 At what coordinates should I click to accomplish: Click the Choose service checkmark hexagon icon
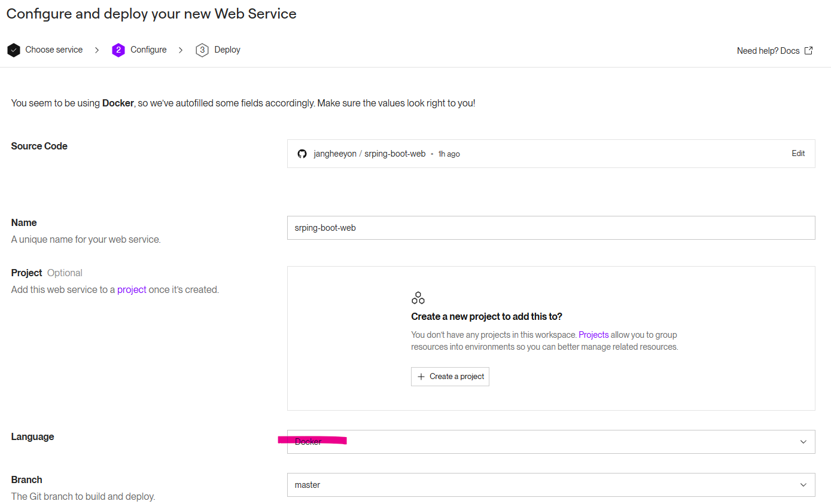click(x=14, y=50)
